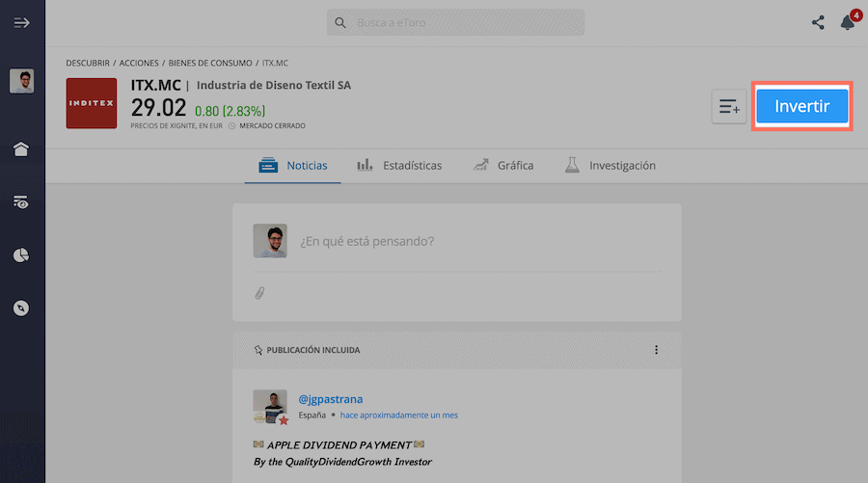Click the Invertir button

[x=801, y=106]
